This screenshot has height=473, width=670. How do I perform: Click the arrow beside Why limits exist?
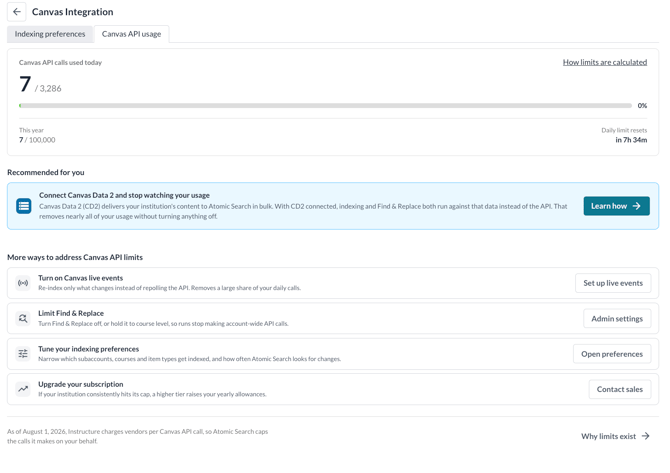646,436
